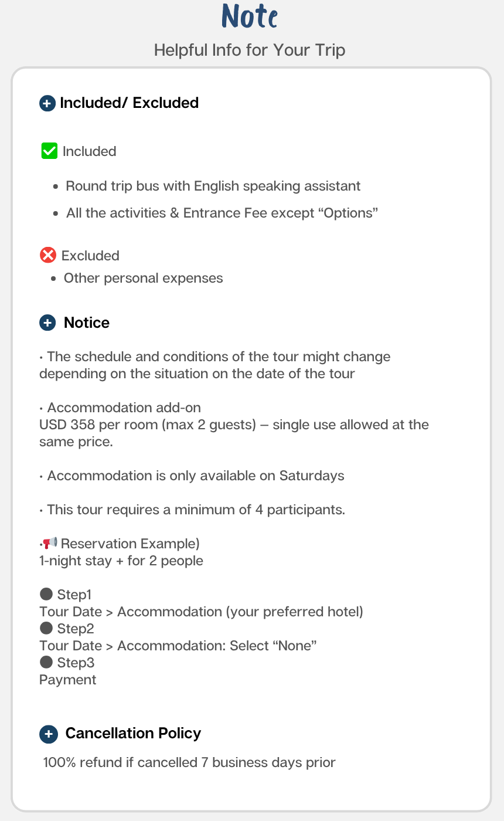The height and width of the screenshot is (821, 504).
Task: Click the Note page title
Action: (250, 18)
